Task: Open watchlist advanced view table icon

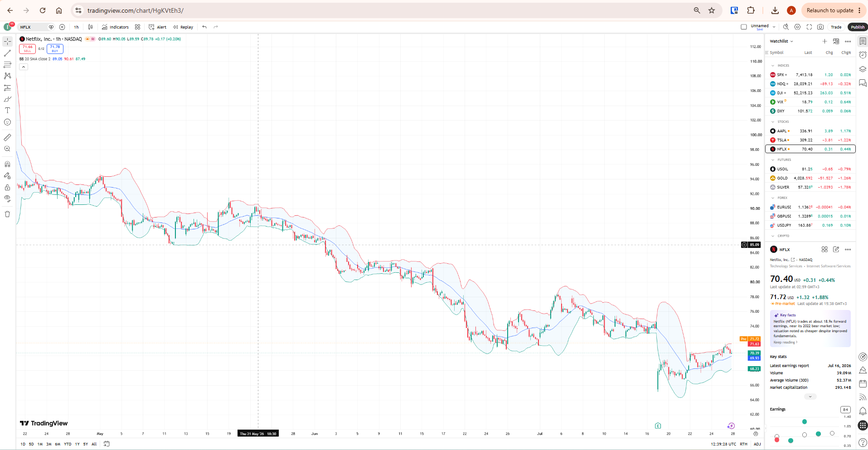Action: [836, 41]
